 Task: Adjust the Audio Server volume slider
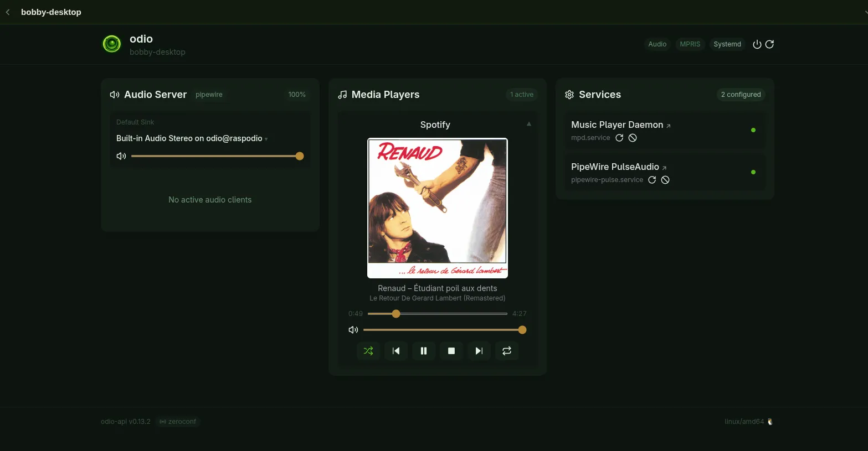(218, 156)
